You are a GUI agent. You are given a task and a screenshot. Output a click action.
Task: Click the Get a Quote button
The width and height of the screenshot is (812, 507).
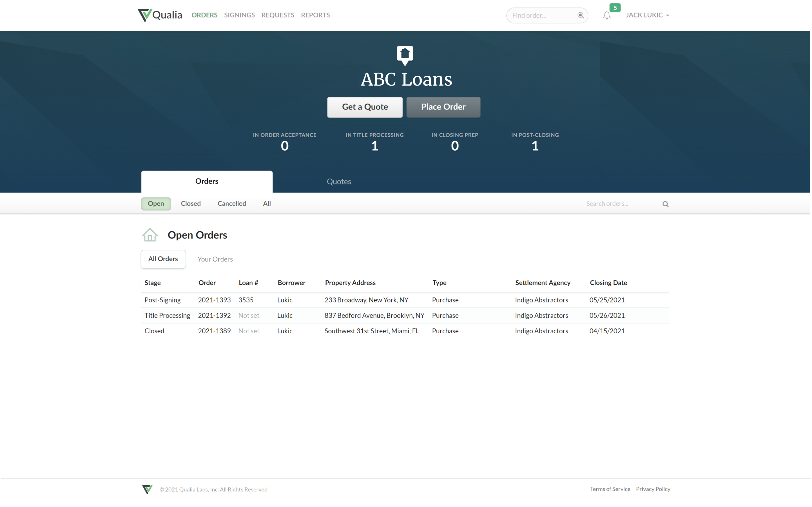pos(365,107)
